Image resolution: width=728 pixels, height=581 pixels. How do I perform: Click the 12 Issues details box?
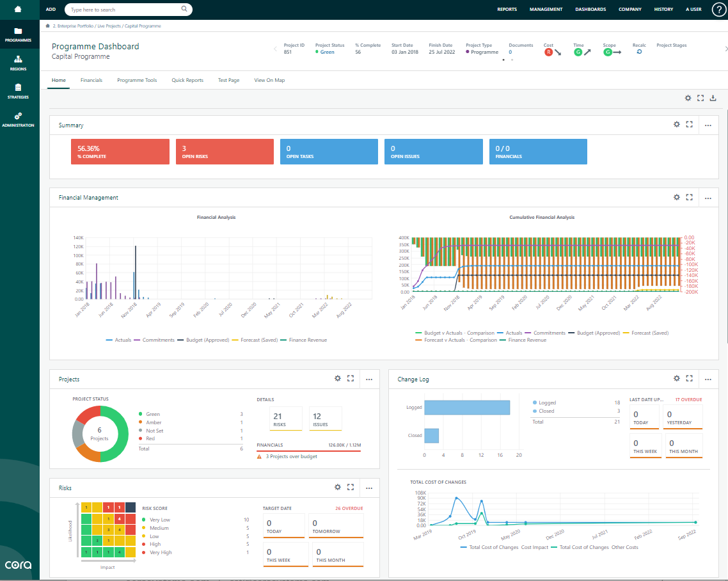(326, 418)
